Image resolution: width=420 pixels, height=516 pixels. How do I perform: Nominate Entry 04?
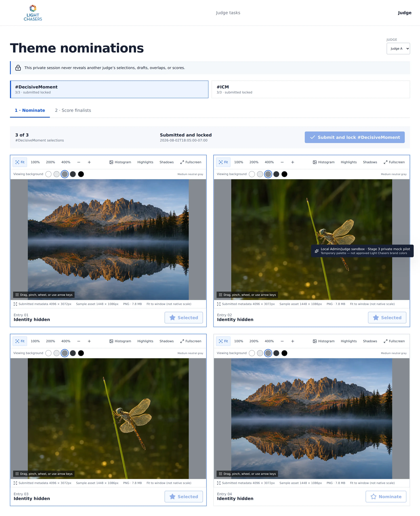386,496
